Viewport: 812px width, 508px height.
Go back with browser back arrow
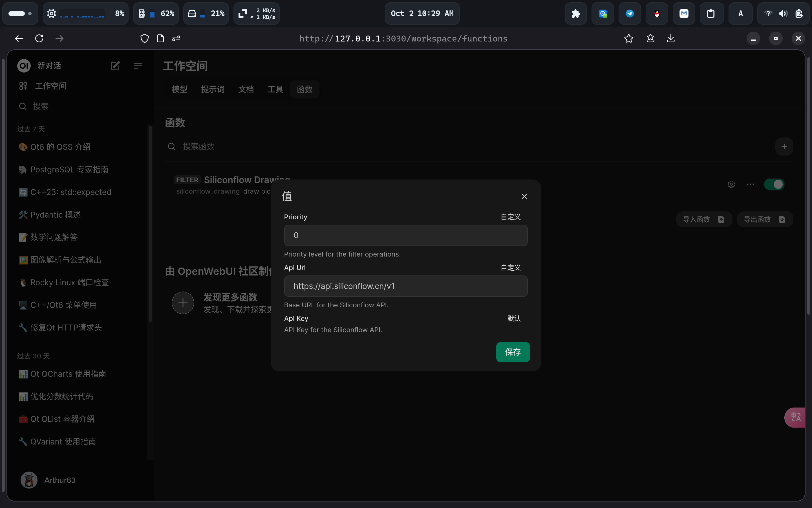click(19, 39)
